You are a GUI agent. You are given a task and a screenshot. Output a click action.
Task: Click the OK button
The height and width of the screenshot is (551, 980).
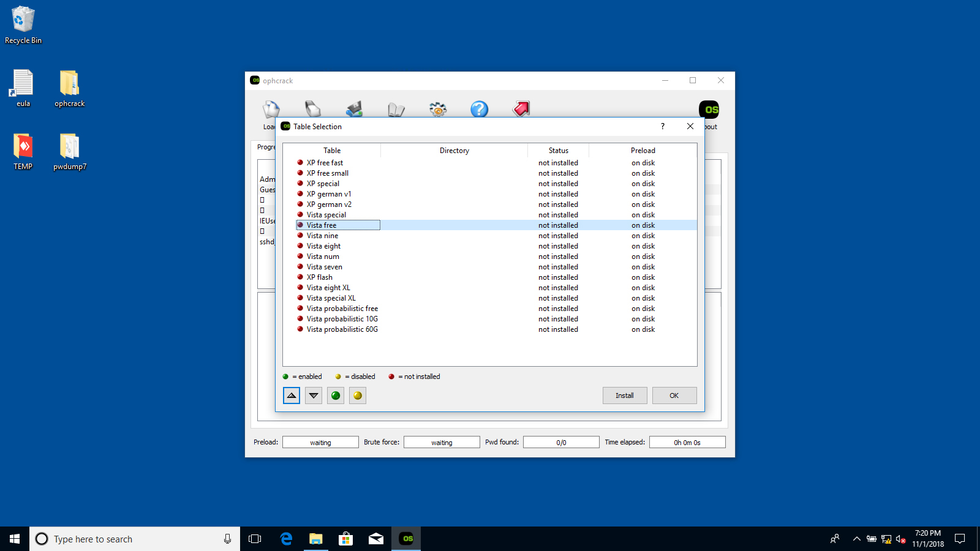point(674,395)
